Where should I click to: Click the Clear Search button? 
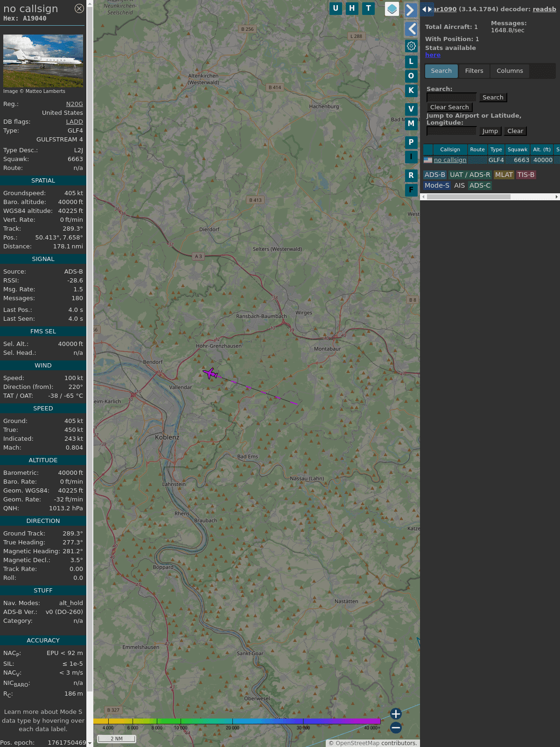[449, 107]
